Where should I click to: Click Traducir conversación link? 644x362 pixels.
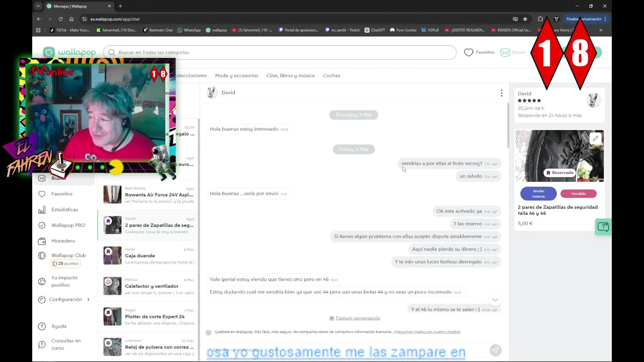pos(358,318)
